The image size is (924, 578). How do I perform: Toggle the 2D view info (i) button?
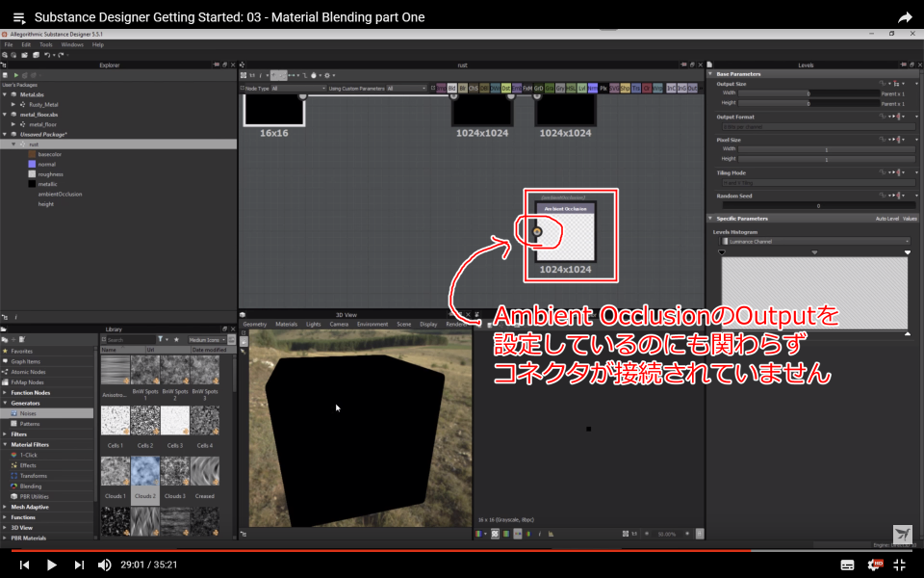click(x=539, y=534)
